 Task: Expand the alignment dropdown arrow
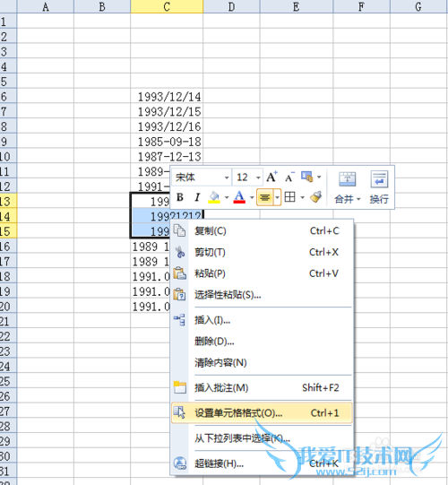pyautogui.click(x=278, y=197)
